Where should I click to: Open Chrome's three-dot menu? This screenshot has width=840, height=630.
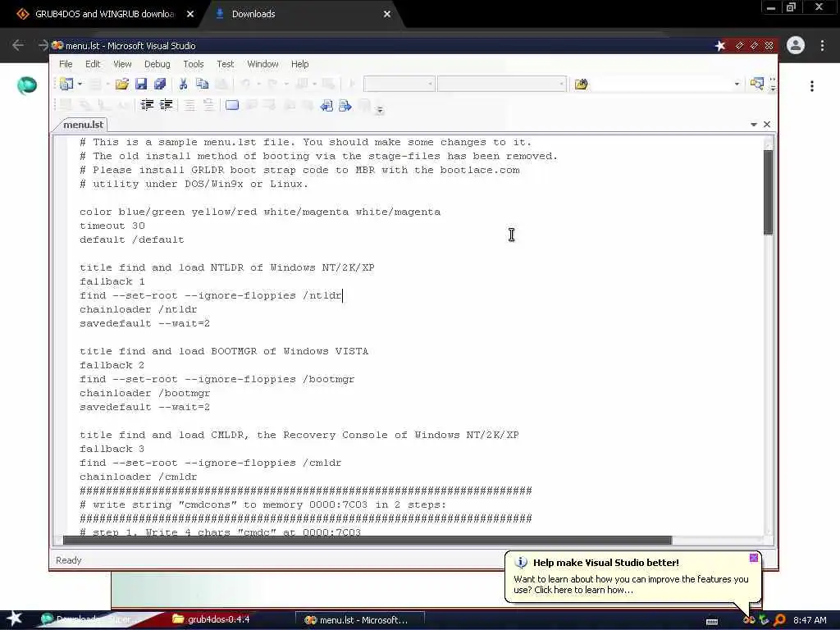click(822, 46)
